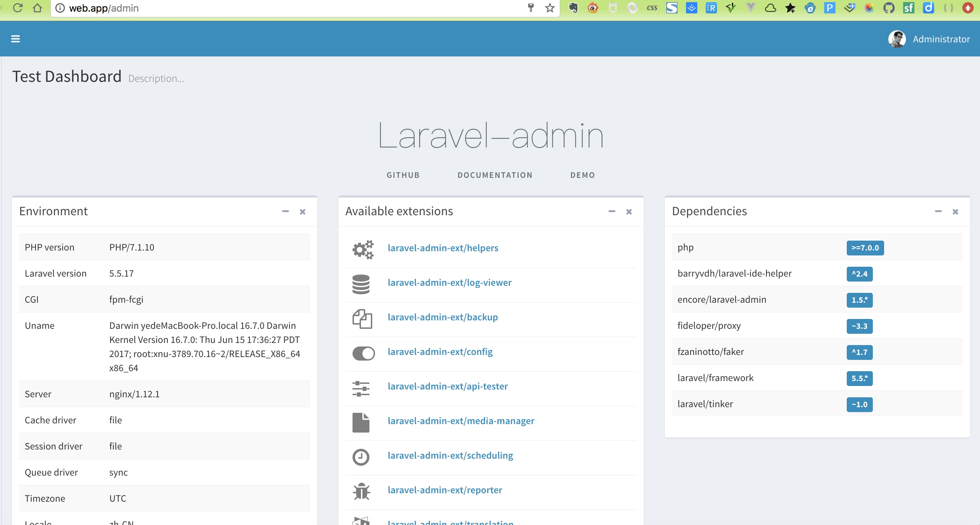Click the helpers extension gears icon
980x525 pixels.
pos(362,249)
